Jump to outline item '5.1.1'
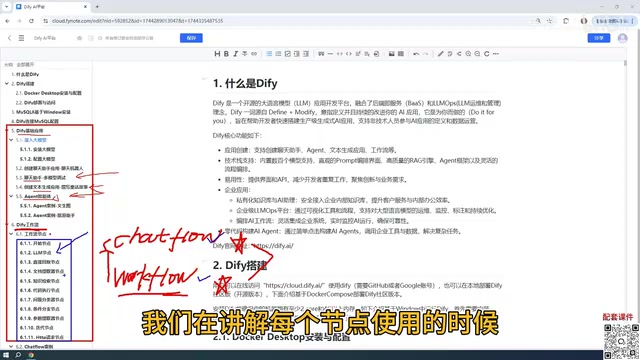Screen dimensions: 640x360 pyautogui.click(x=38, y=149)
